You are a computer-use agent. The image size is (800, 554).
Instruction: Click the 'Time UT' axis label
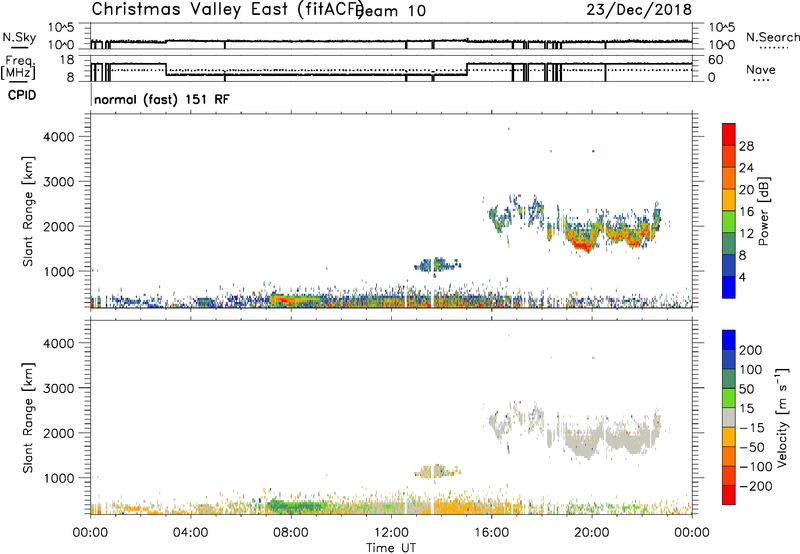pos(391,548)
